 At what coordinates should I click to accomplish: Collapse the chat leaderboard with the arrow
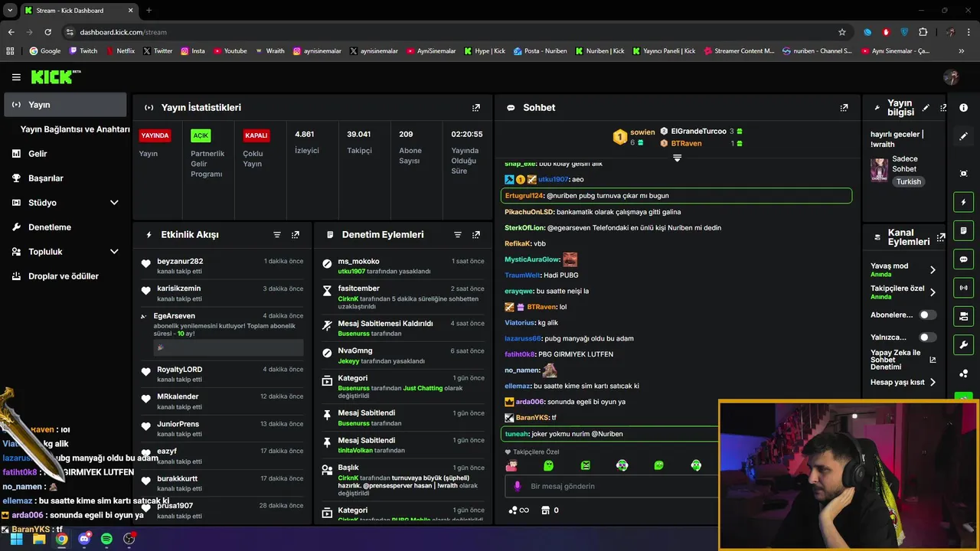(677, 158)
